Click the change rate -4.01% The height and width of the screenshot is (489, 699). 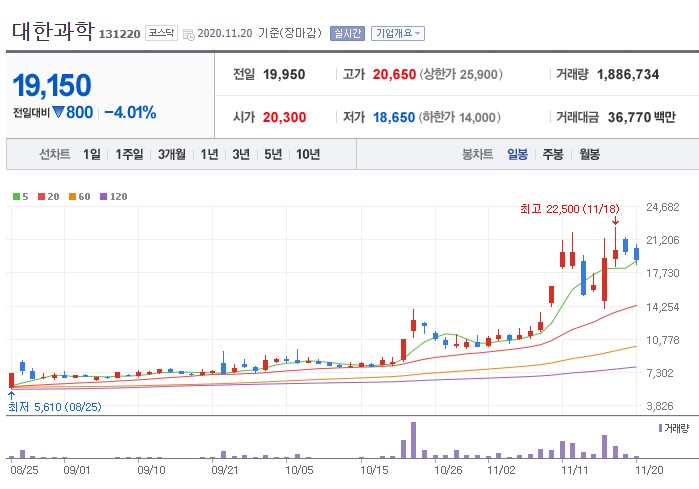[x=130, y=112]
